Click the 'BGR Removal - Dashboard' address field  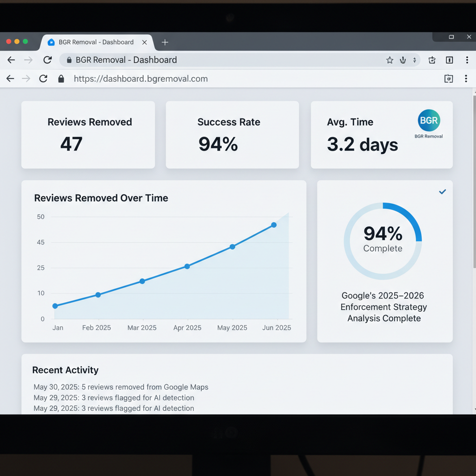click(239, 60)
